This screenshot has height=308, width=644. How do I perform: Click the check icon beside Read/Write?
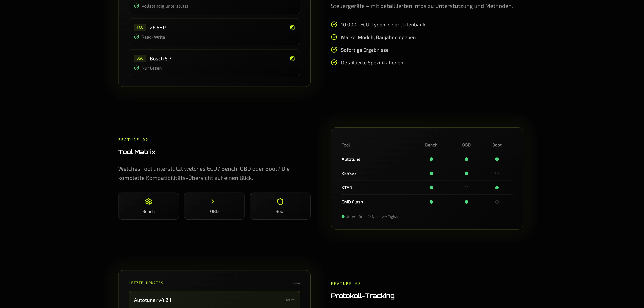coord(137,37)
